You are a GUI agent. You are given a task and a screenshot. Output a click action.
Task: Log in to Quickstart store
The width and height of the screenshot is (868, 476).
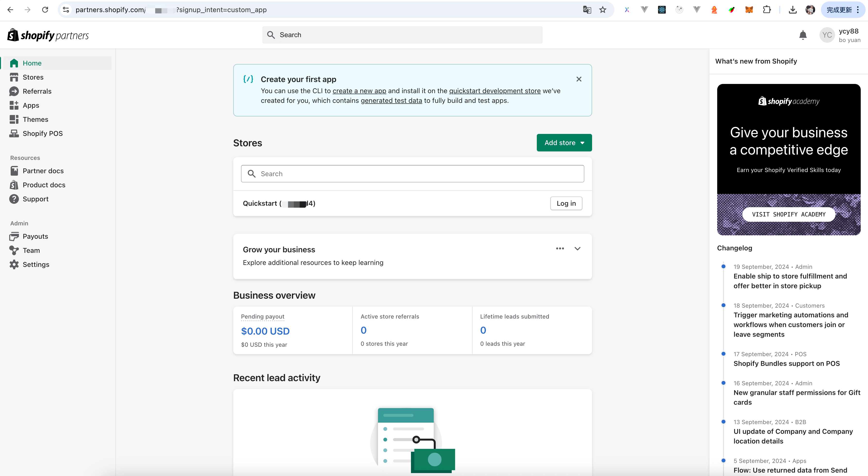tap(566, 203)
